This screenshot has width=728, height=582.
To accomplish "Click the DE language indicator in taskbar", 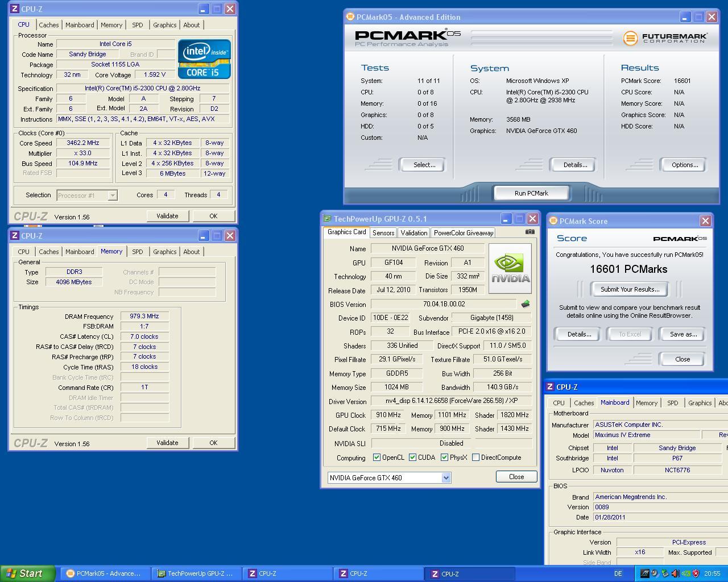I will [x=618, y=573].
